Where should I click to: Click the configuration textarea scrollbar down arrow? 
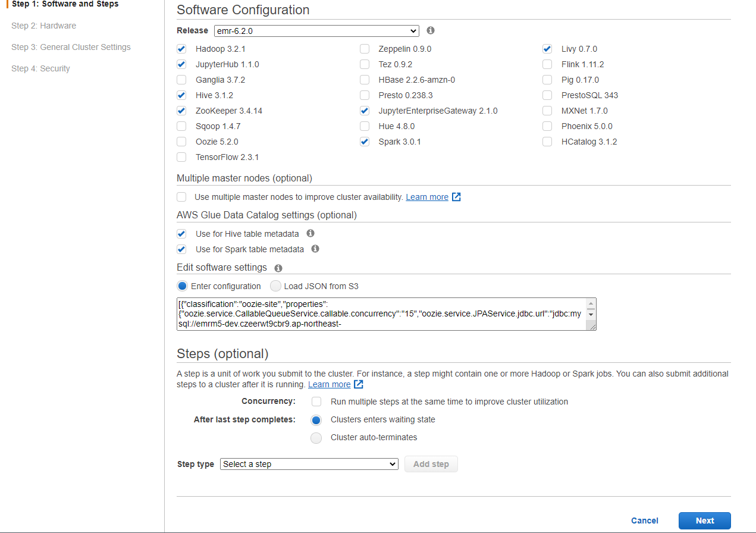coord(591,315)
